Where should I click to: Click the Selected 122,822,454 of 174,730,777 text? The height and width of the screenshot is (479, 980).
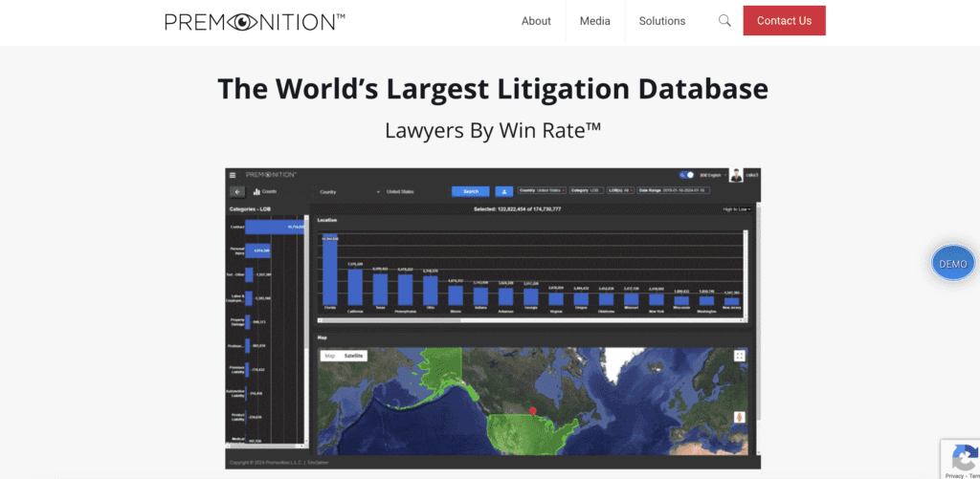coord(518,208)
